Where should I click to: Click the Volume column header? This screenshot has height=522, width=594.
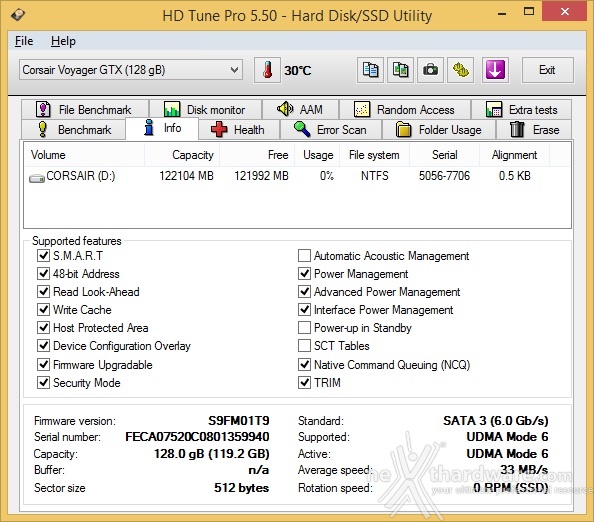click(x=84, y=155)
